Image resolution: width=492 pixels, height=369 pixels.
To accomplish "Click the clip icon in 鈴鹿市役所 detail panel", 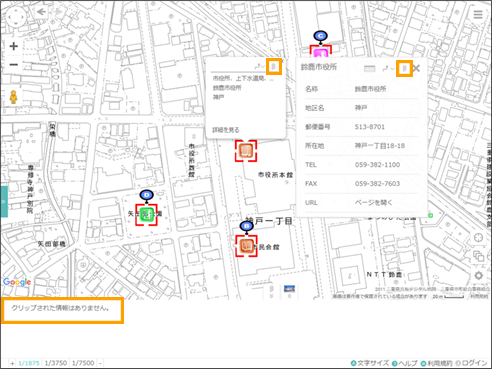I will (404, 68).
